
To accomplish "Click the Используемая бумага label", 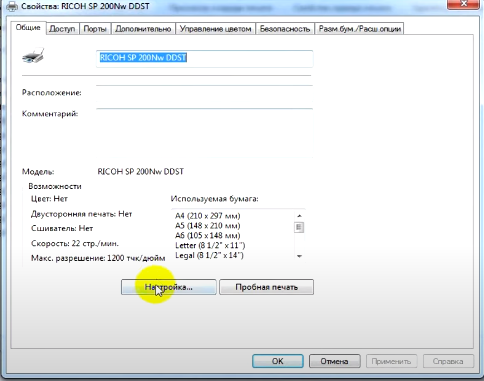I will [215, 199].
